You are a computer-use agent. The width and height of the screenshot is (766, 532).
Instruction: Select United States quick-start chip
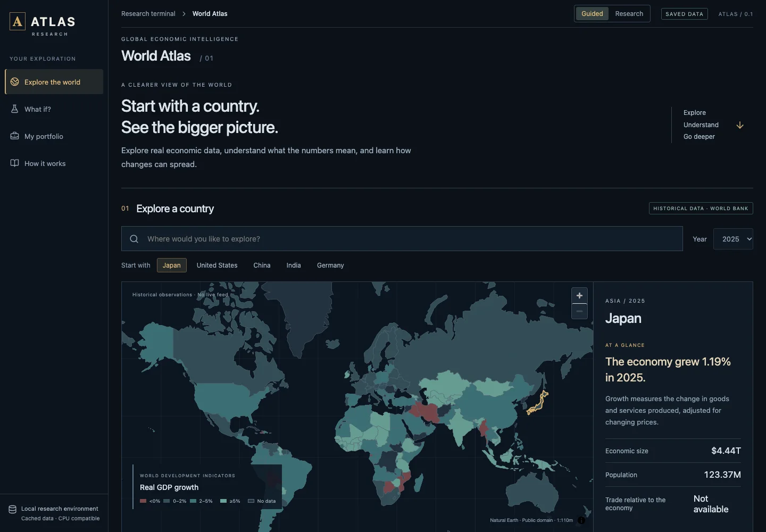coord(217,265)
